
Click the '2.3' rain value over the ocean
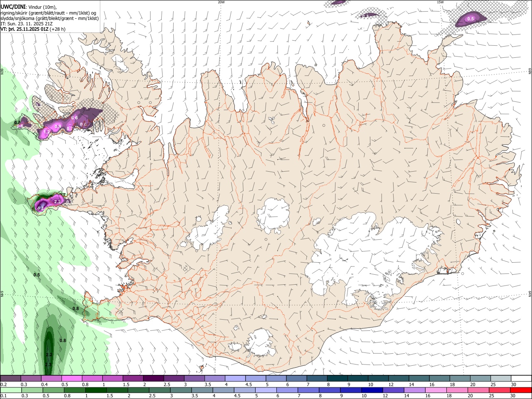click(x=49, y=365)
